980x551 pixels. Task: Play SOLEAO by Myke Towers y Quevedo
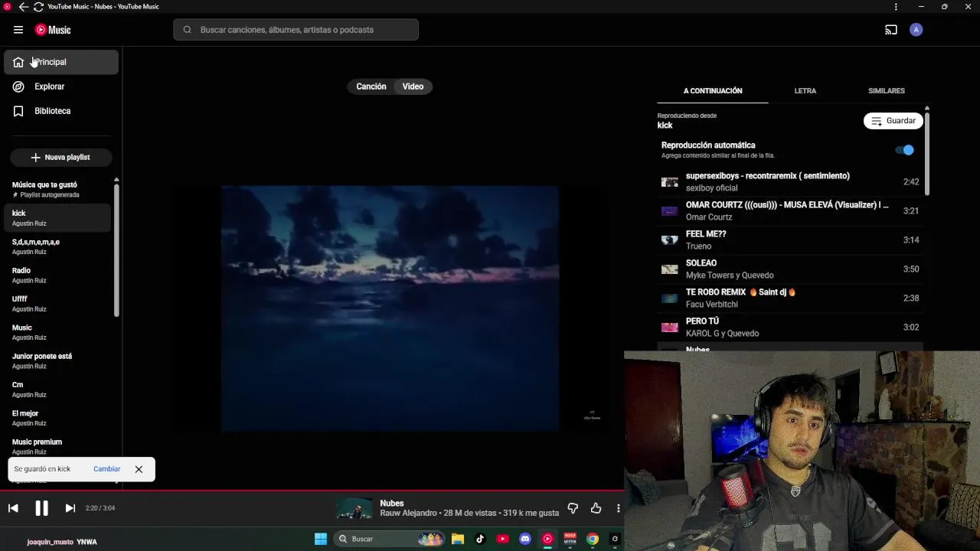click(790, 269)
